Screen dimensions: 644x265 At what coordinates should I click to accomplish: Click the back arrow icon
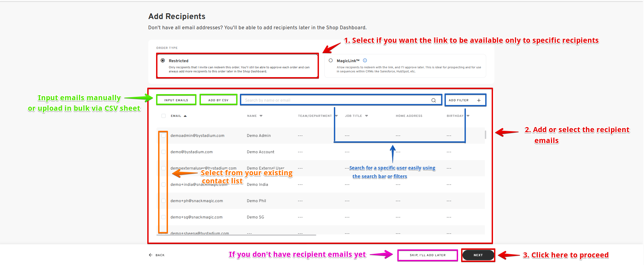click(x=151, y=255)
